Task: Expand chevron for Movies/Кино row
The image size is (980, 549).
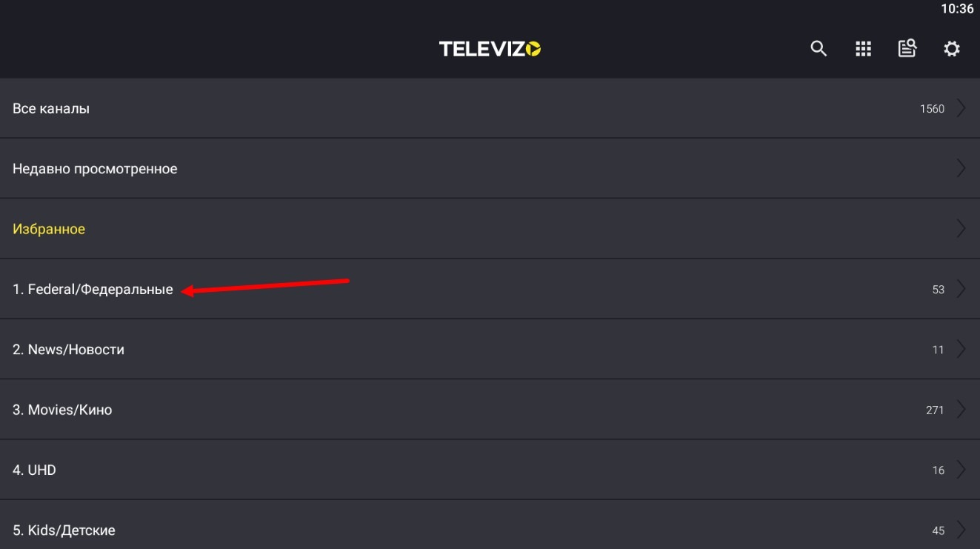Action: [961, 409]
